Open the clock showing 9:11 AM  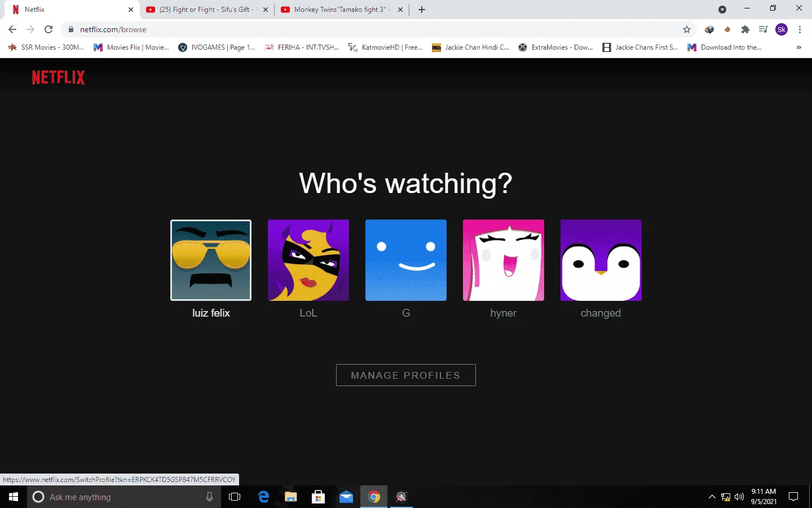(764, 497)
